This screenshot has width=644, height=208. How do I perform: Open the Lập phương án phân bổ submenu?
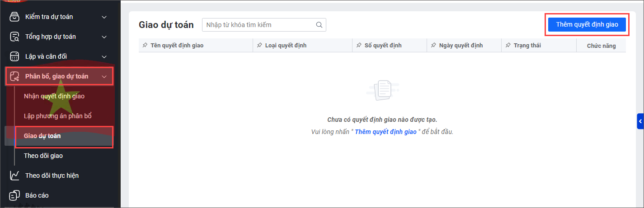(58, 116)
